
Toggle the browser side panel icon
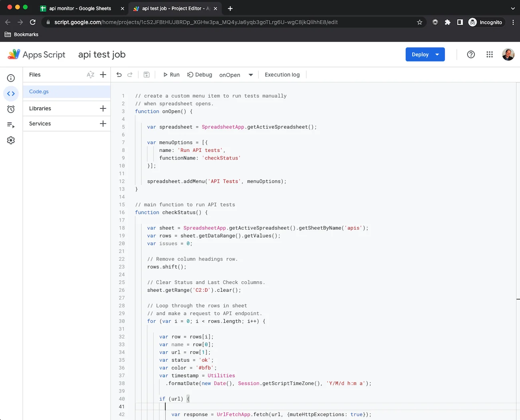[x=460, y=22]
